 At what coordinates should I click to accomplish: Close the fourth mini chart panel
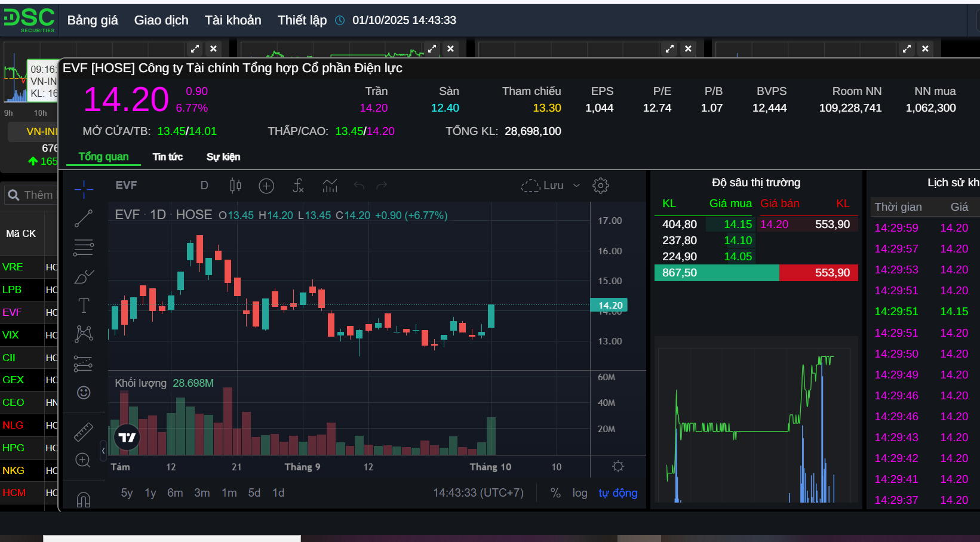(925, 49)
